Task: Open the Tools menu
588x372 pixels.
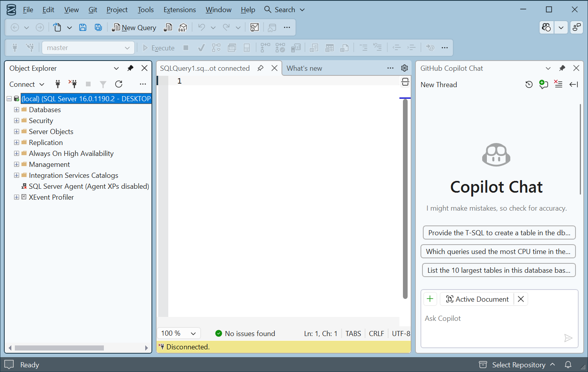Action: click(x=146, y=10)
